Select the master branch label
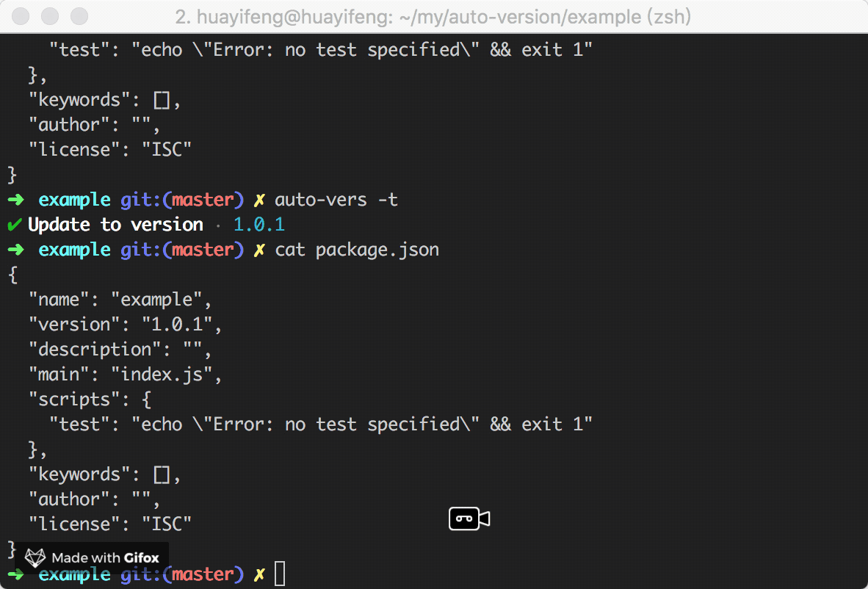 coord(203,199)
